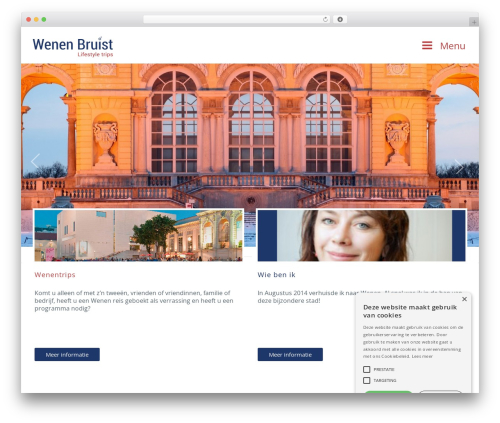Viewport: 500px width, 423px height.
Task: Click the Menu label in header
Action: (452, 46)
